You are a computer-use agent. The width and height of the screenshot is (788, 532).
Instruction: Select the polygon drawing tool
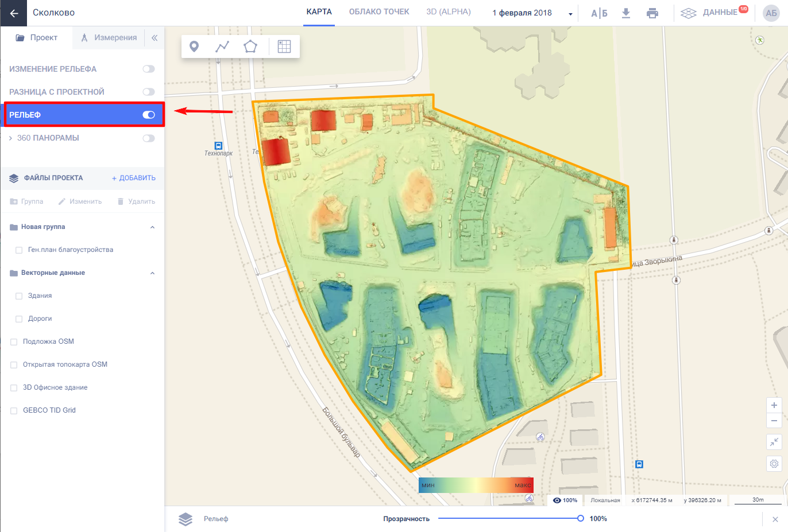tap(250, 46)
